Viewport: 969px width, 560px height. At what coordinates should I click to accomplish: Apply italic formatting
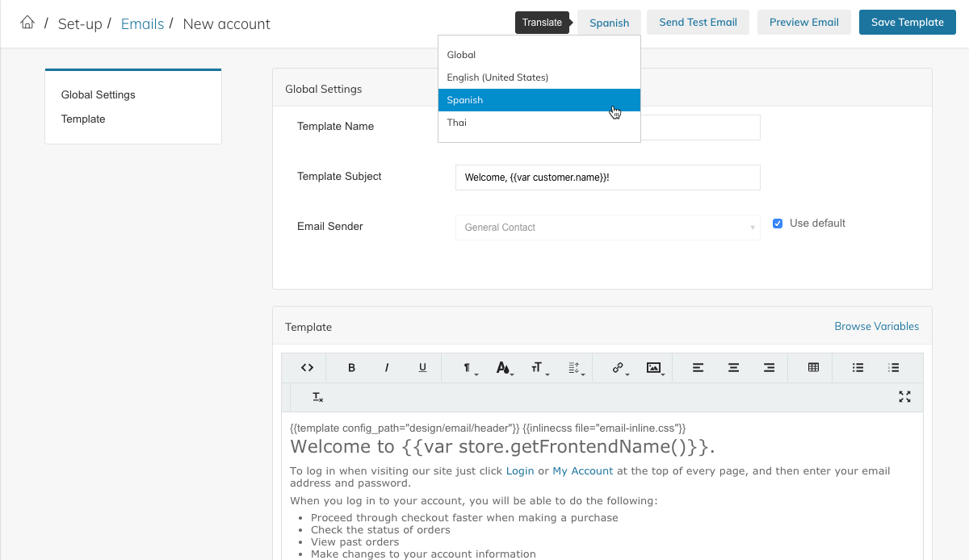tap(387, 367)
